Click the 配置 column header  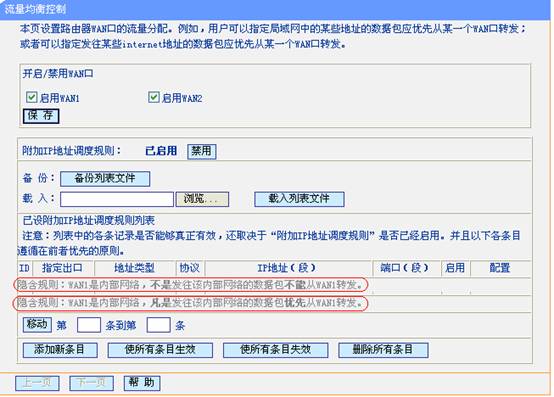pyautogui.click(x=500, y=268)
